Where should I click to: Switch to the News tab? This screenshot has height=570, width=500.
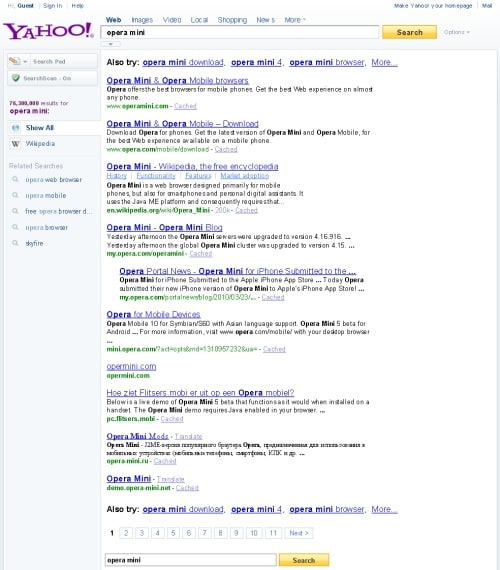pyautogui.click(x=265, y=20)
